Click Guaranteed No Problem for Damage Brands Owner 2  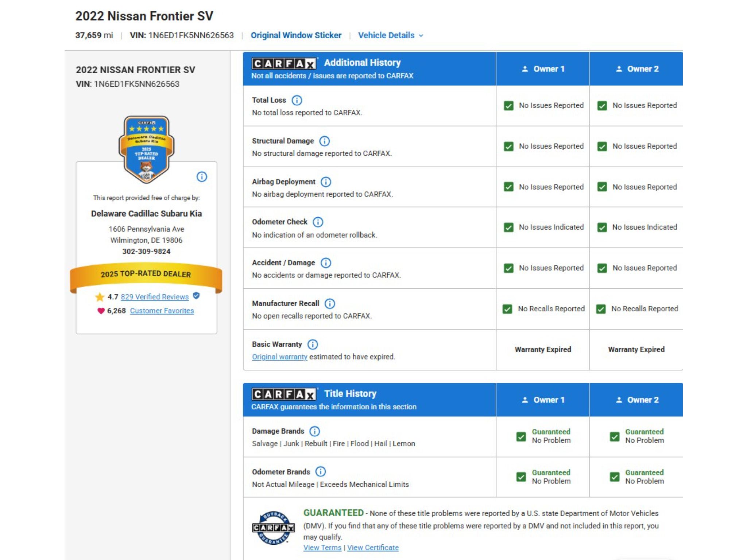pos(645,436)
